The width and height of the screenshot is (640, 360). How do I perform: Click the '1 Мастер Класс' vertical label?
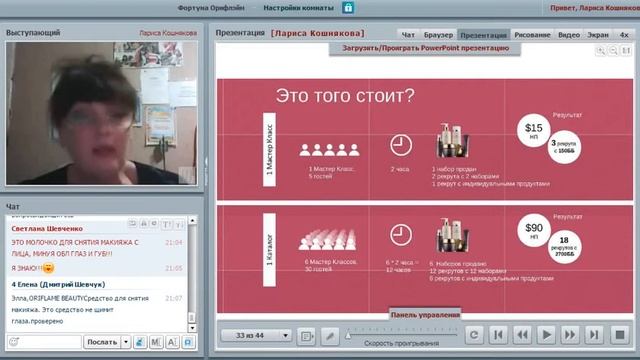click(x=269, y=149)
